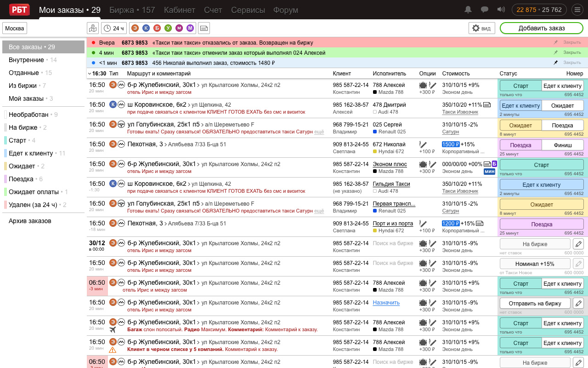Open note icon in 478 Дмитрий cost

[487, 105]
